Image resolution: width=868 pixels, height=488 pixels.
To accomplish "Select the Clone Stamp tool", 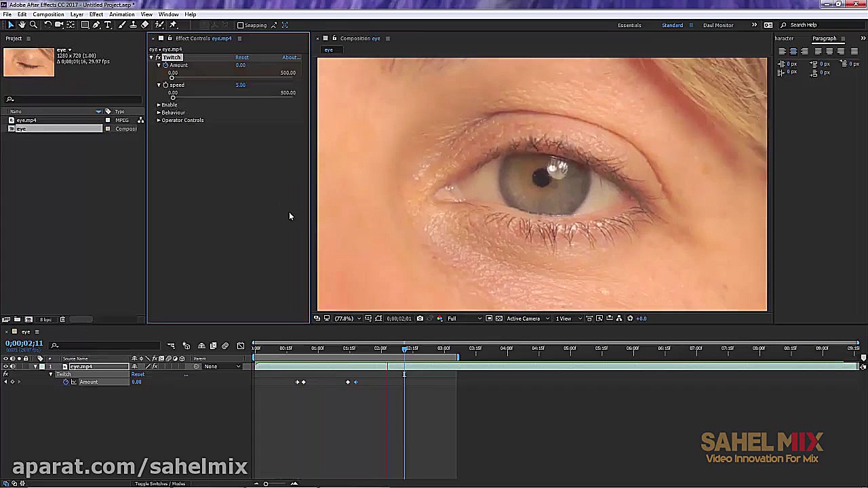I will coord(132,25).
